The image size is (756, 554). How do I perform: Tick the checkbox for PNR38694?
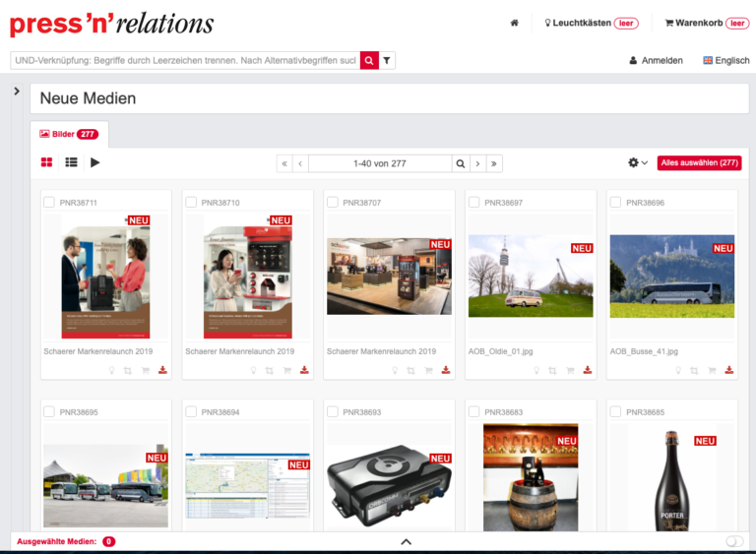pyautogui.click(x=191, y=411)
